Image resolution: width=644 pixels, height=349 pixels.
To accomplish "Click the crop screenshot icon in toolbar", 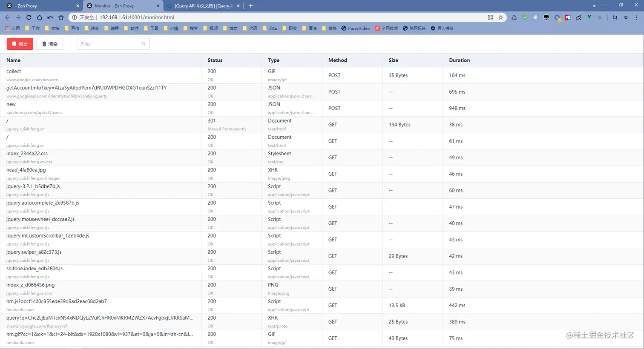I will 615,17.
